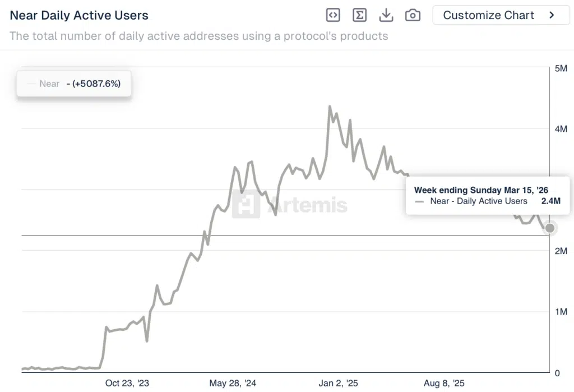The width and height of the screenshot is (574, 392).
Task: Click the gray line marker in the tooltip
Action: [419, 201]
